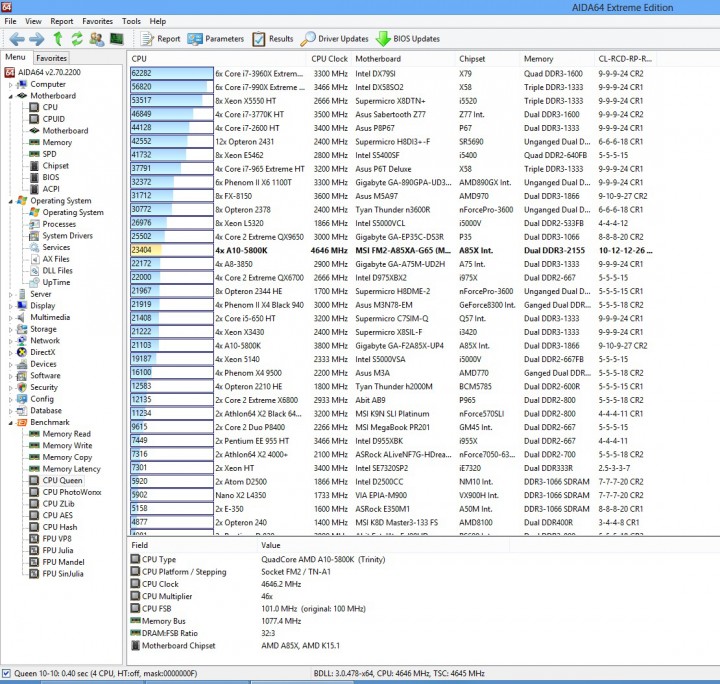The width and height of the screenshot is (720, 684).
Task: Click the green Refresh icon
Action: click(x=77, y=39)
